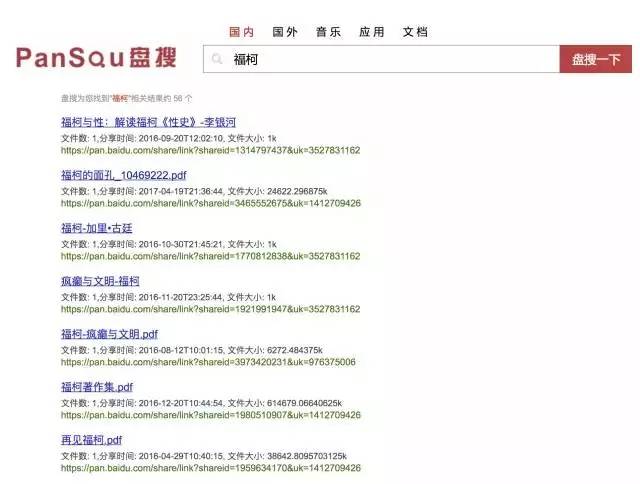Select the 国内 tab

tap(242, 32)
